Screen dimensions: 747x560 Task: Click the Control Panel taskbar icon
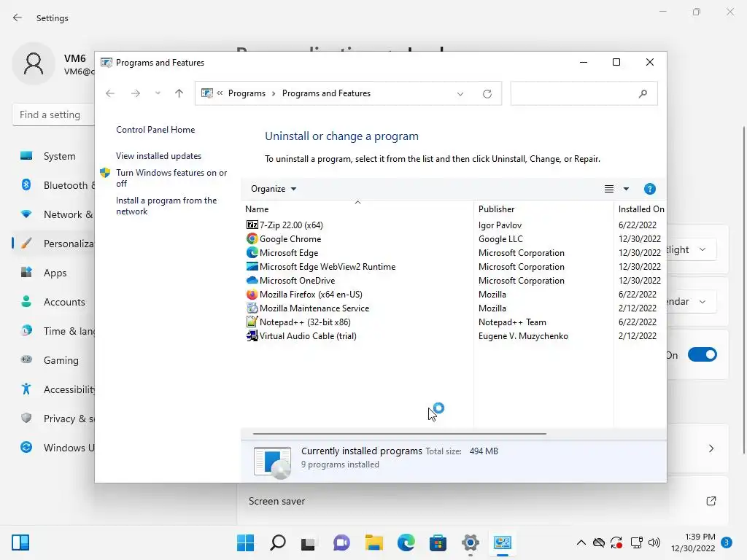click(x=503, y=542)
